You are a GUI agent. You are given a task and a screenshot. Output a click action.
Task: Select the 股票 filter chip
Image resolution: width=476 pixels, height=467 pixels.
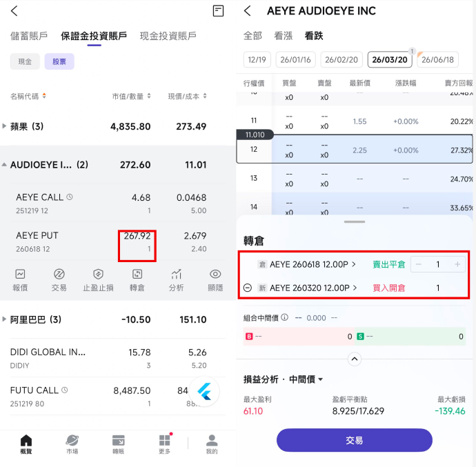(x=59, y=61)
